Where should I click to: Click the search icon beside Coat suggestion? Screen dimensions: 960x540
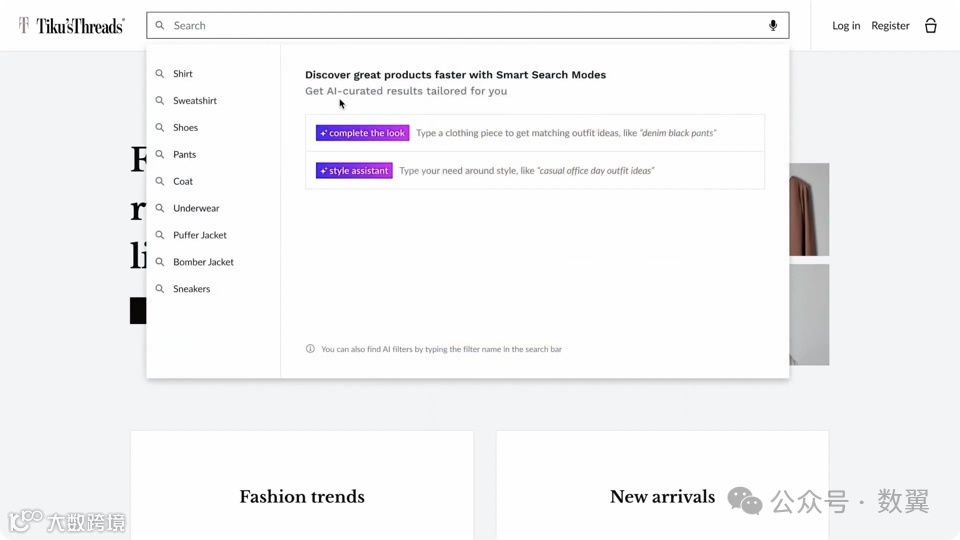(160, 181)
